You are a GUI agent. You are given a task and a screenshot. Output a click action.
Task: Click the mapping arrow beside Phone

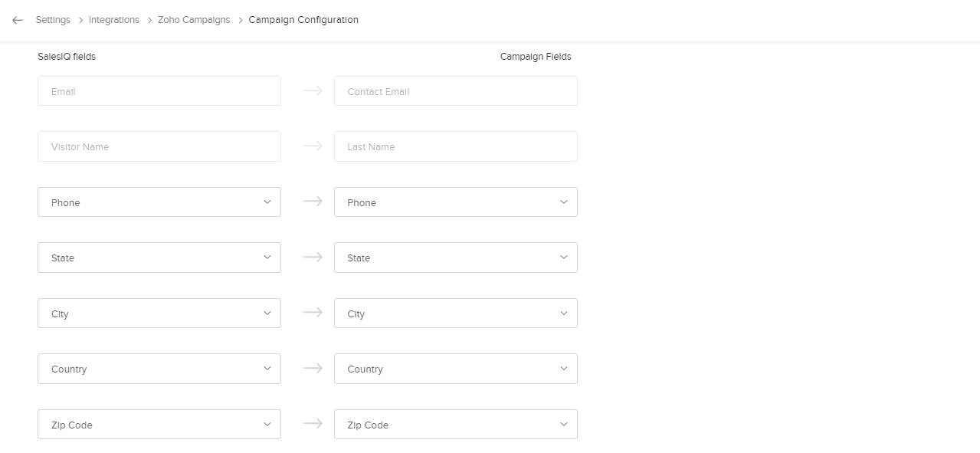[313, 202]
